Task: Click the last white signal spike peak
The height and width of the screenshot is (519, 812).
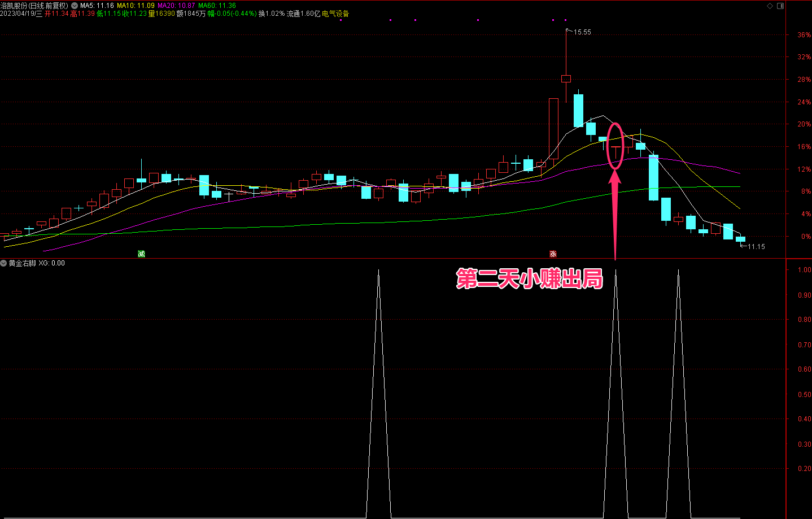Action: tap(678, 271)
